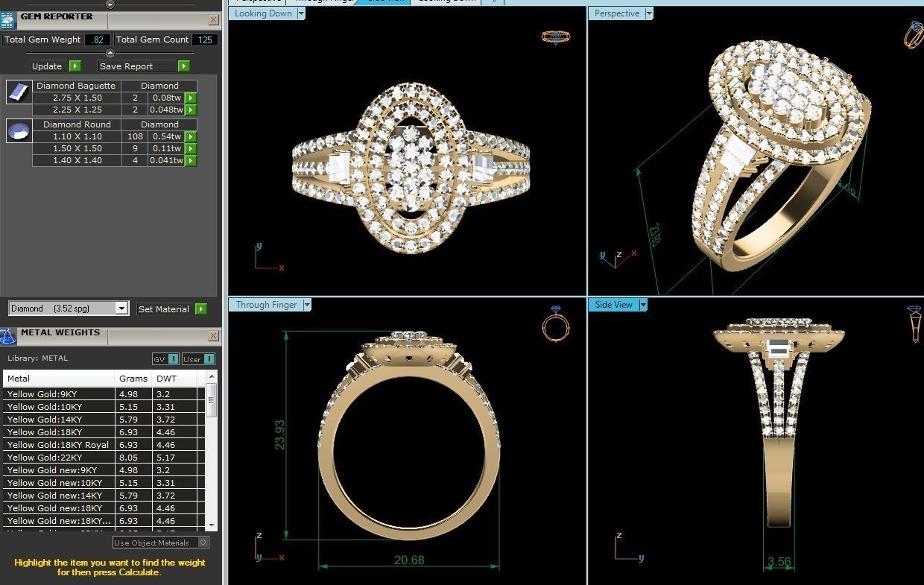Open the Looking Down viewport dropdown arrow
This screenshot has height=585, width=924.
tap(301, 13)
